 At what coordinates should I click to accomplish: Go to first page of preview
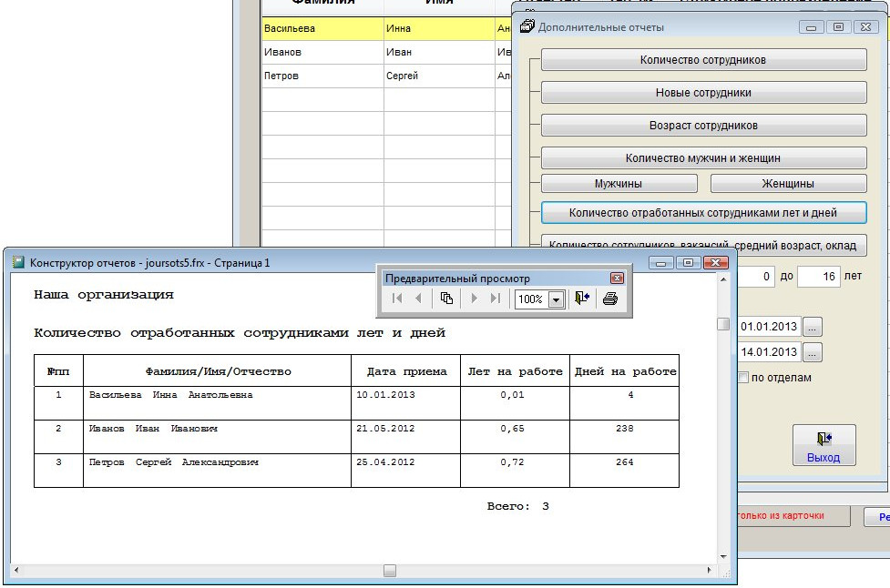pos(397,299)
